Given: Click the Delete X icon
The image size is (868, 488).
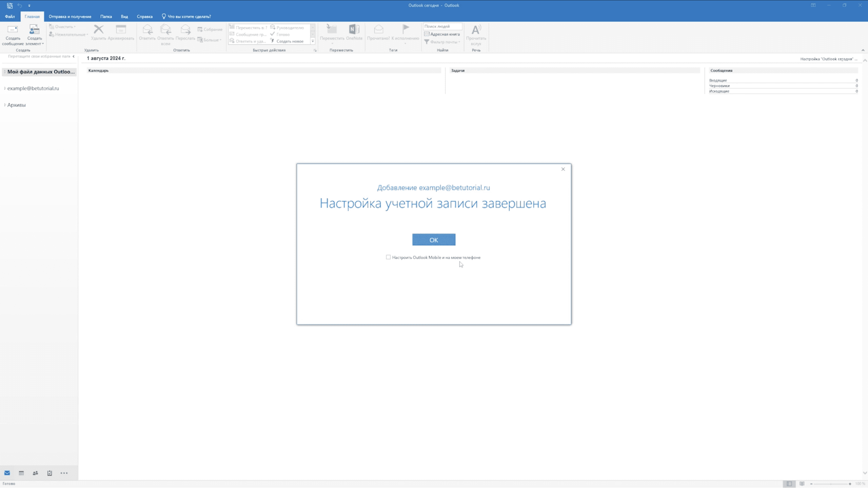Looking at the screenshot, I should pyautogui.click(x=98, y=29).
